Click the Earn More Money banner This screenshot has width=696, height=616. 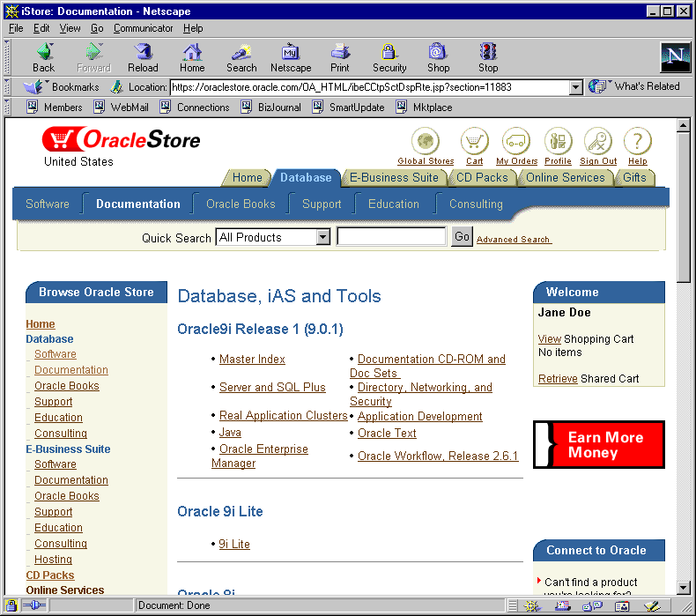599,444
